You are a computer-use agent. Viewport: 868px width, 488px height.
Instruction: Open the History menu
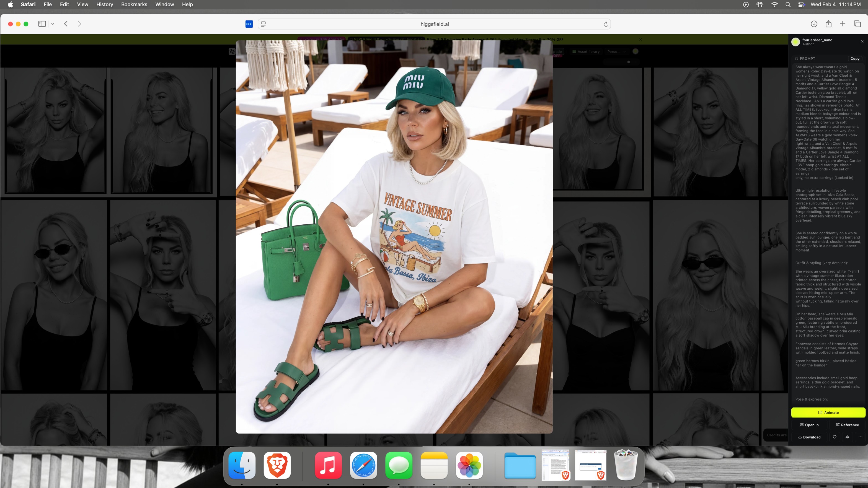coord(104,4)
